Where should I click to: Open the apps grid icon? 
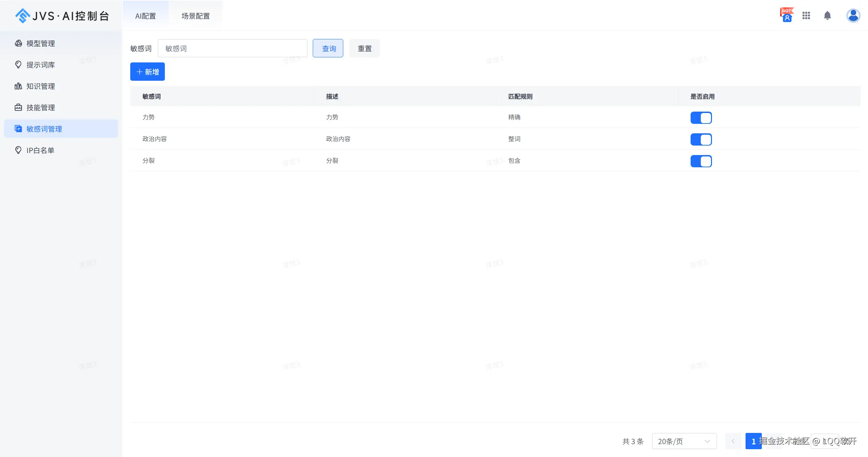(x=806, y=16)
